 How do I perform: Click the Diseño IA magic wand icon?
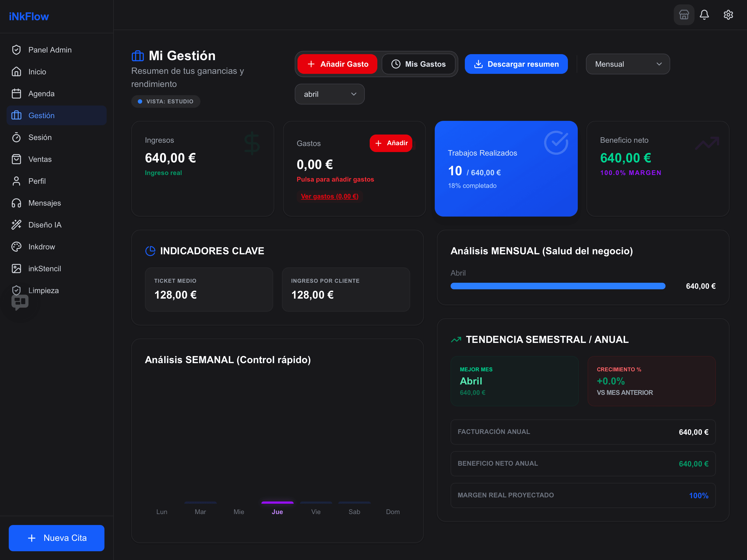[16, 225]
